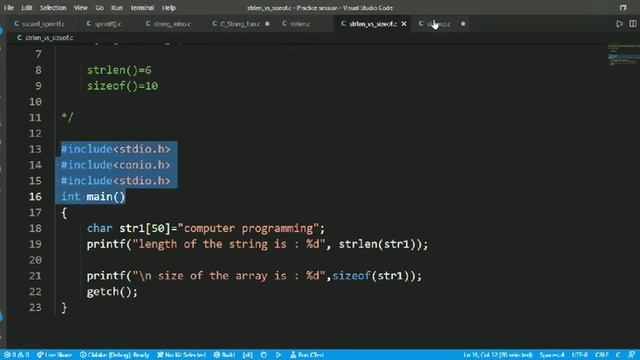Open the View menu
The width and height of the screenshot is (640, 360).
(x=80, y=8)
